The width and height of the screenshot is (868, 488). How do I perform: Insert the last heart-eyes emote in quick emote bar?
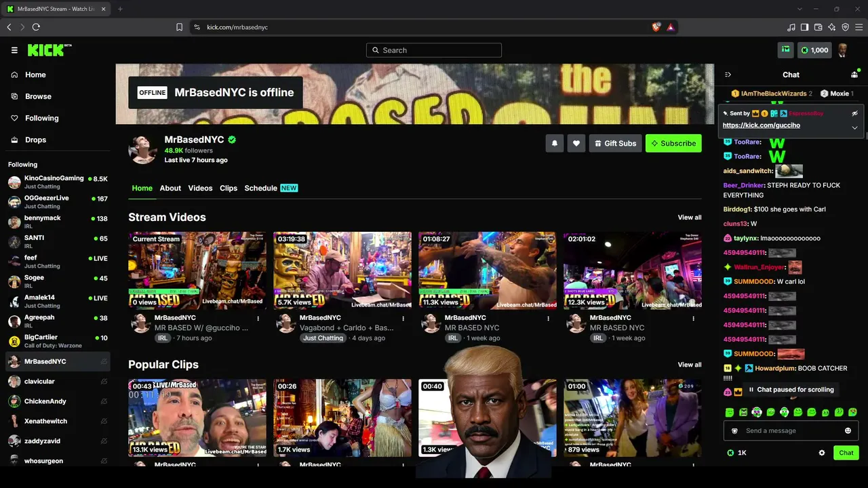point(852,412)
